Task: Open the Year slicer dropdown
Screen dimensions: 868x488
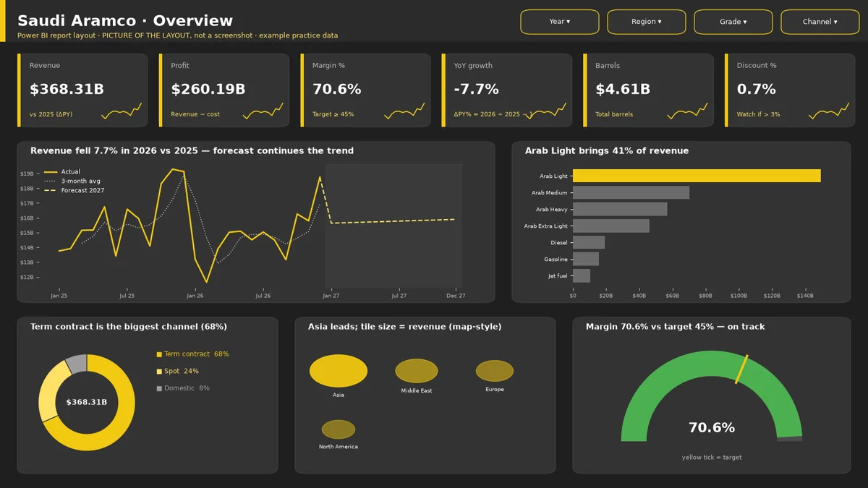Action: coord(560,22)
